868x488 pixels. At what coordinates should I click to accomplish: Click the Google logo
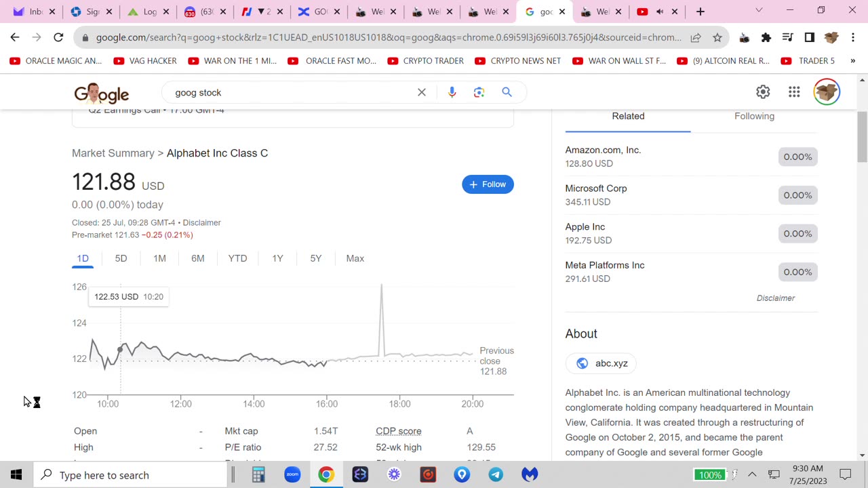102,93
